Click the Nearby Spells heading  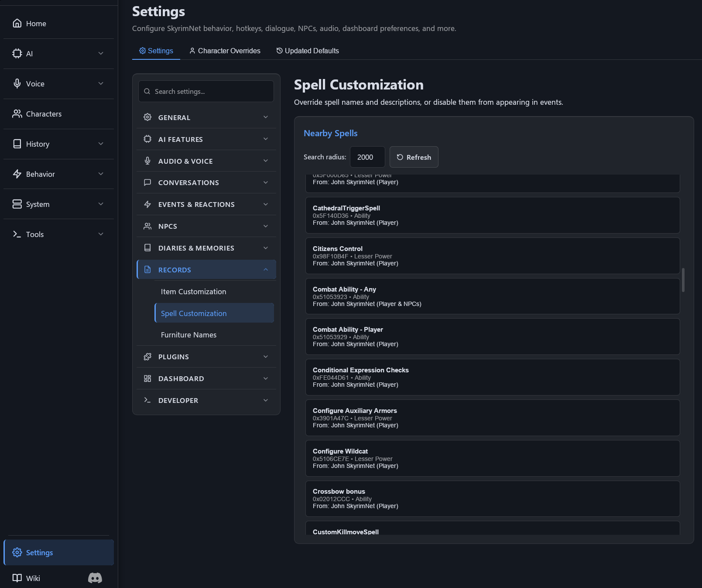pos(331,133)
